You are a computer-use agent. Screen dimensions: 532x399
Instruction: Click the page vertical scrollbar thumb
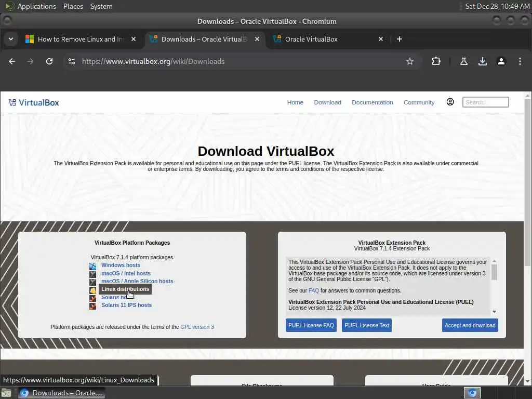(528, 182)
